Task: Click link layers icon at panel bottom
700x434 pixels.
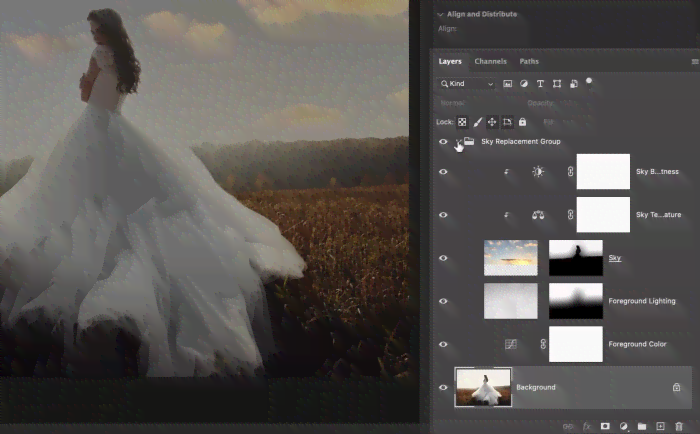Action: click(568, 426)
